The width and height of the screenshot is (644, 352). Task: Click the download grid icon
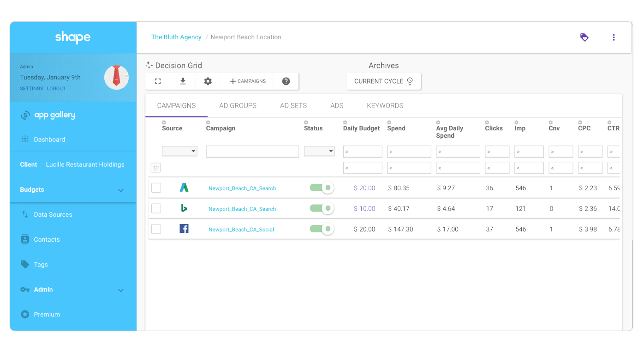183,81
